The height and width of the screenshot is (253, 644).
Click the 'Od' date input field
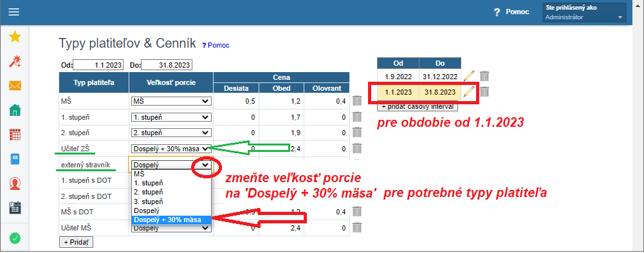click(x=98, y=65)
